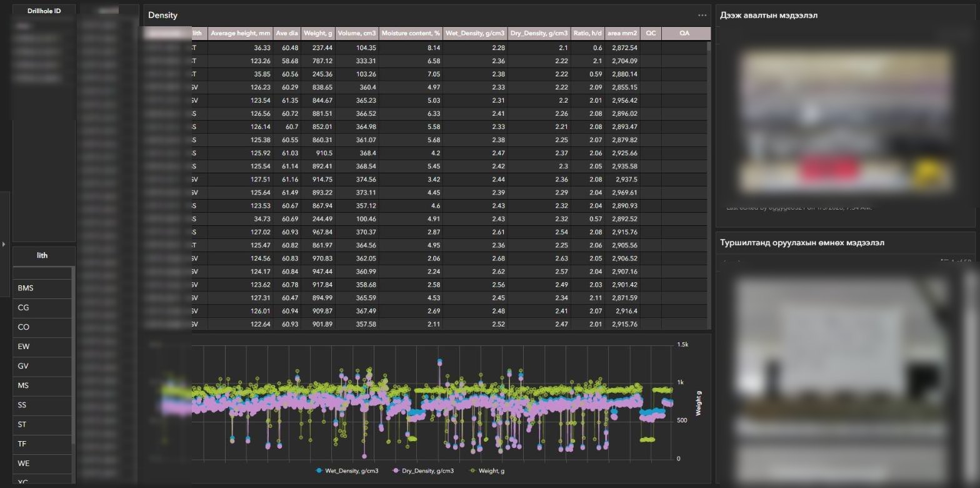Image resolution: width=980 pixels, height=488 pixels.
Task: Select WE in the lith list
Action: tap(42, 464)
